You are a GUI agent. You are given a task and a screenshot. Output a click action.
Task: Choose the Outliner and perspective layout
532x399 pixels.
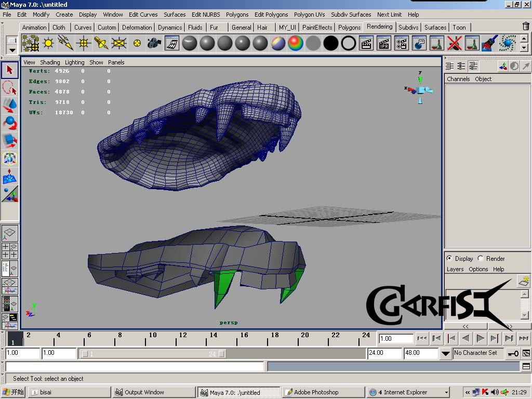(10, 269)
